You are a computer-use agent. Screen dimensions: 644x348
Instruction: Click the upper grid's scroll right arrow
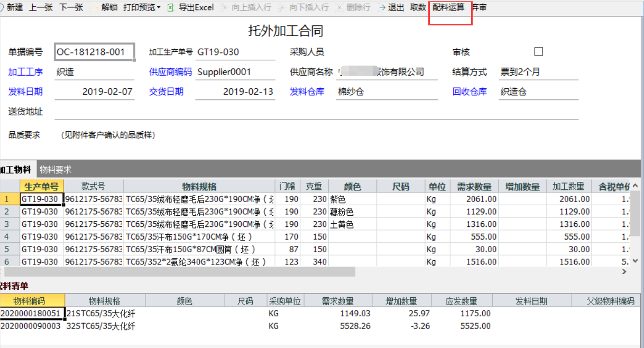624,271
